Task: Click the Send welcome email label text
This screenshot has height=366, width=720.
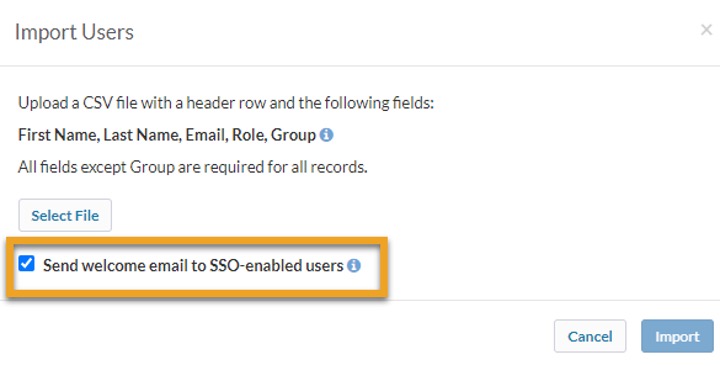Action: tap(193, 265)
